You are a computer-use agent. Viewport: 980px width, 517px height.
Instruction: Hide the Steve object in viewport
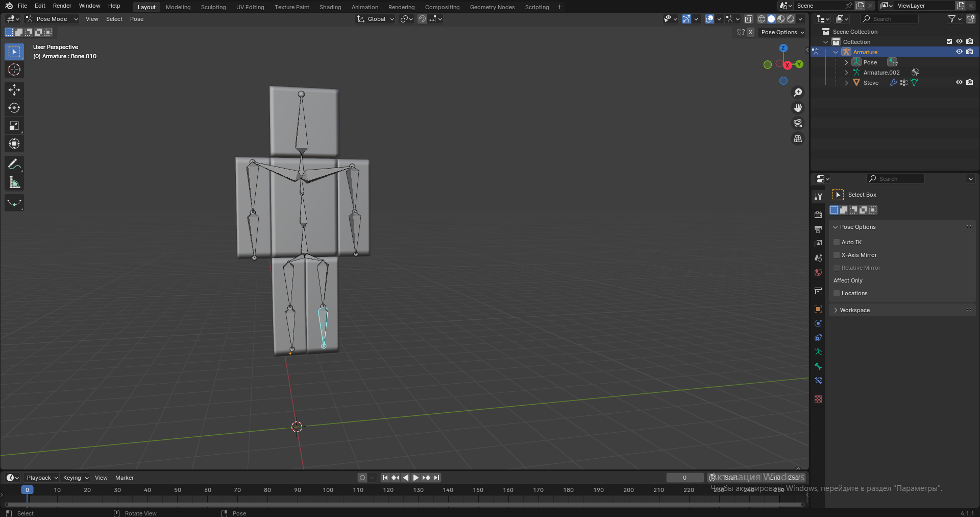pos(959,83)
